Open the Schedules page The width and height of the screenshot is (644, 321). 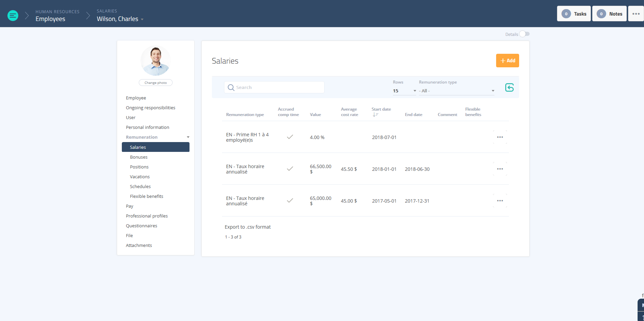[x=140, y=186]
